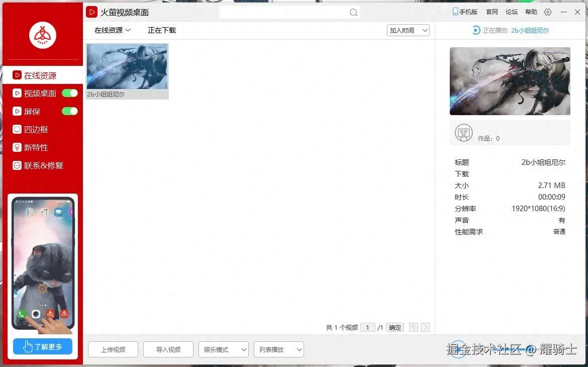Minimize the window

click(x=563, y=12)
